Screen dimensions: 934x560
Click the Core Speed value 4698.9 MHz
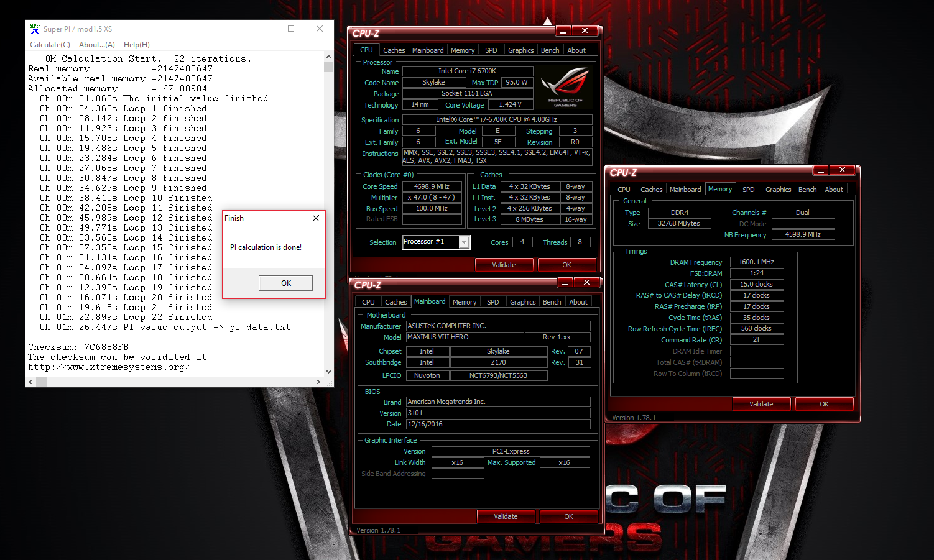pyautogui.click(x=432, y=186)
